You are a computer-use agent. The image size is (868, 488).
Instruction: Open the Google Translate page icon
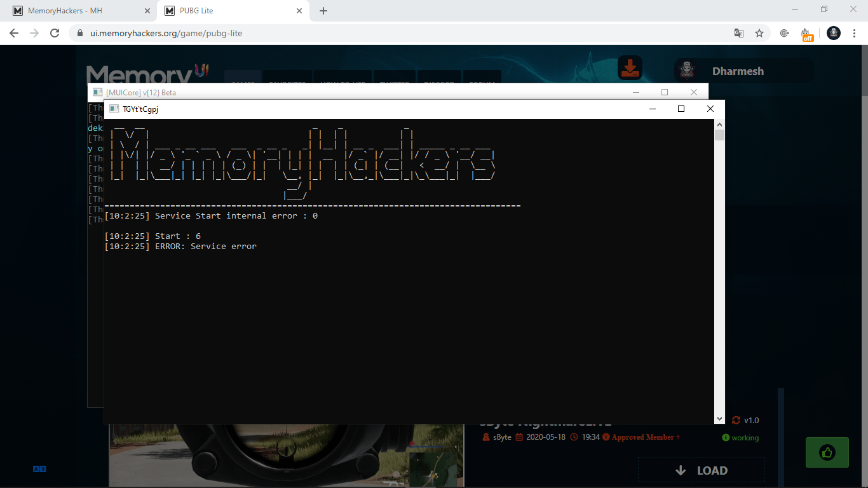[739, 33]
